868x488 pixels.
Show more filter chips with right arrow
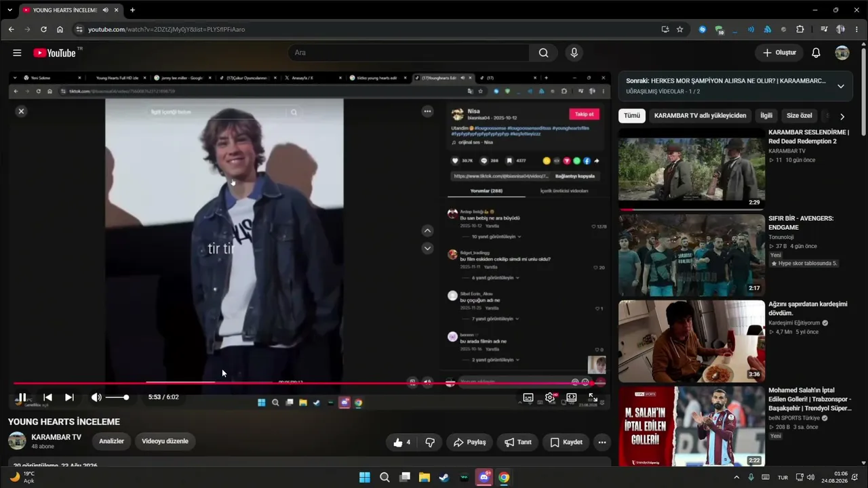[842, 117]
